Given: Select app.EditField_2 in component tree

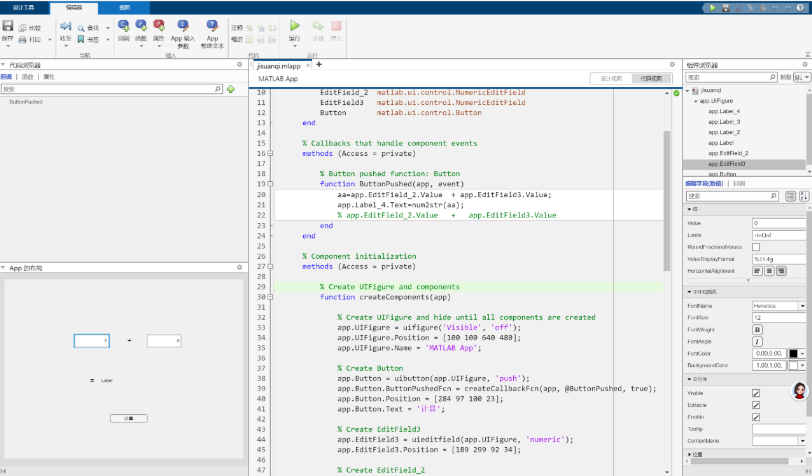Looking at the screenshot, I should pyautogui.click(x=728, y=153).
